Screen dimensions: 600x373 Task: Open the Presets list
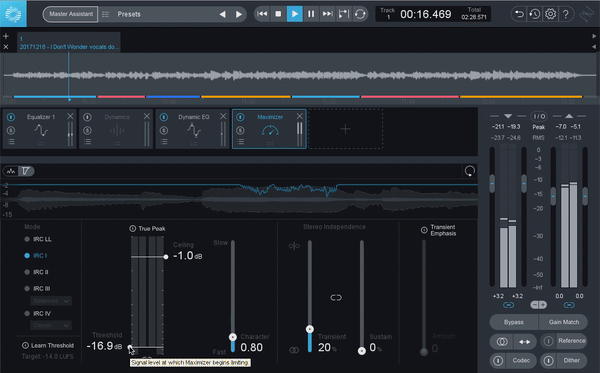coord(129,14)
